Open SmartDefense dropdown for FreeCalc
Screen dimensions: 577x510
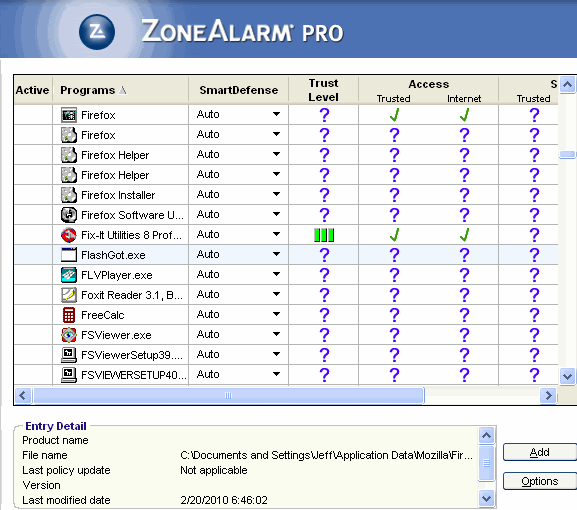(x=276, y=314)
